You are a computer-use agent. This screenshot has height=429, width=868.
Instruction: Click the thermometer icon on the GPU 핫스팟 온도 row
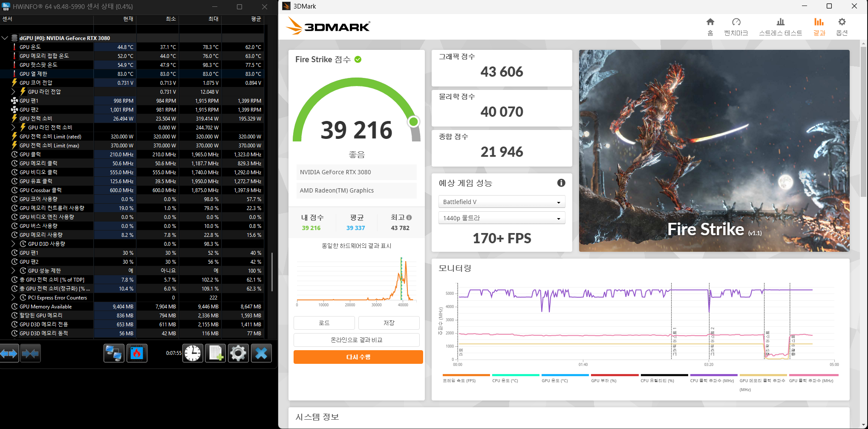(x=14, y=65)
